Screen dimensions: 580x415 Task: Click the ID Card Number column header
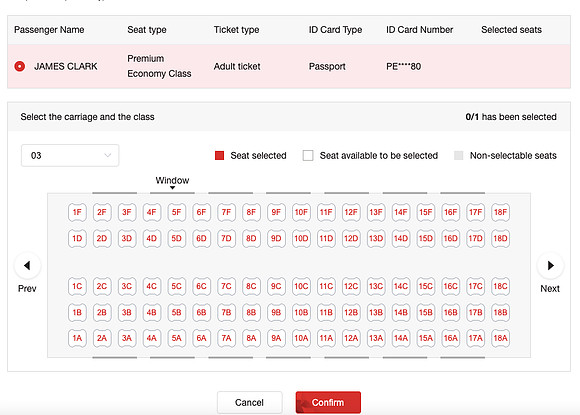[x=419, y=30]
